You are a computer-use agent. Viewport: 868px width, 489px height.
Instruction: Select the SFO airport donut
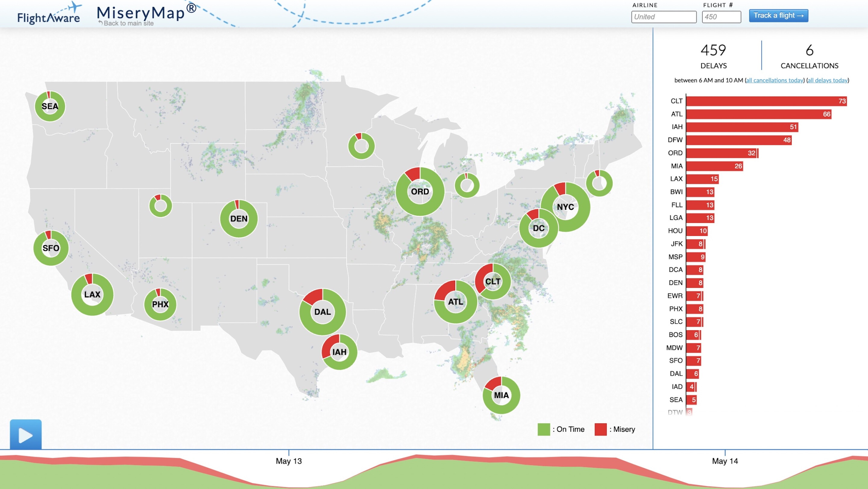[51, 248]
